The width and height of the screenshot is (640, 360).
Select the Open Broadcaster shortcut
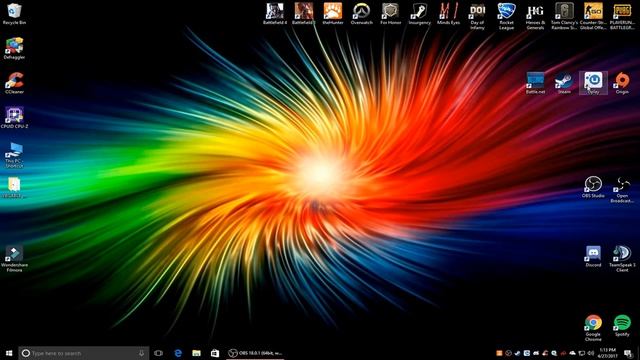[x=622, y=189]
